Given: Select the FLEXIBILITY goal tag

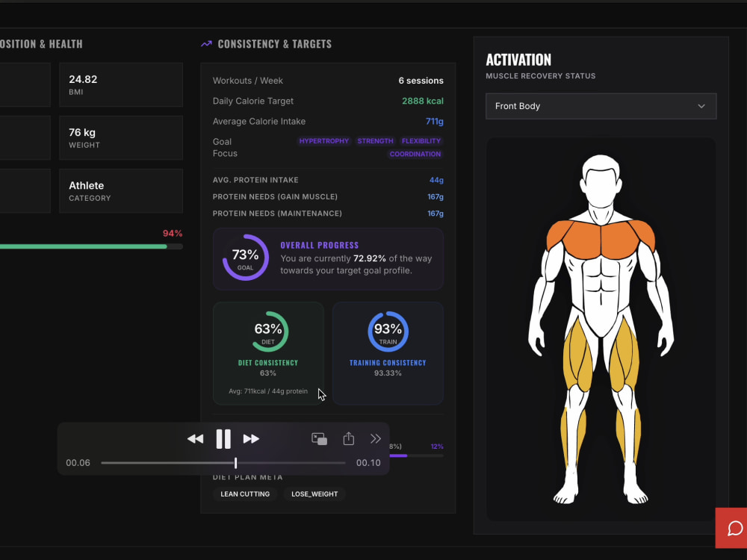Looking at the screenshot, I should click(x=421, y=141).
